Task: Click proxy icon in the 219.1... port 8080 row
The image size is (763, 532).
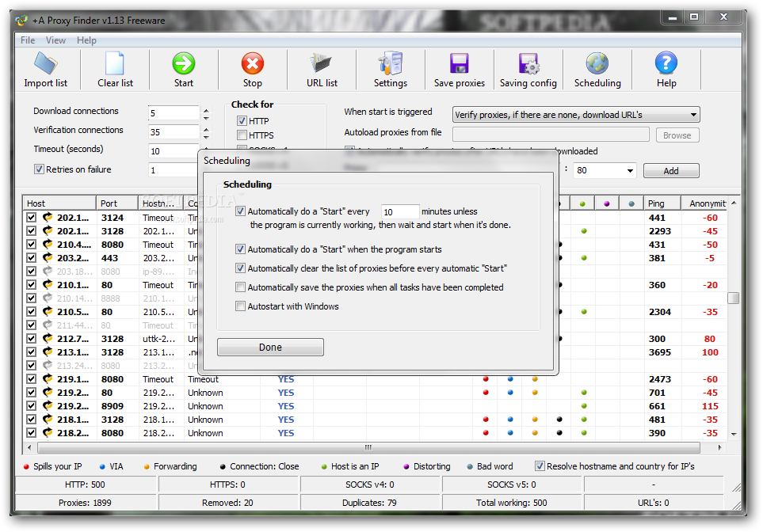Action: [48, 379]
